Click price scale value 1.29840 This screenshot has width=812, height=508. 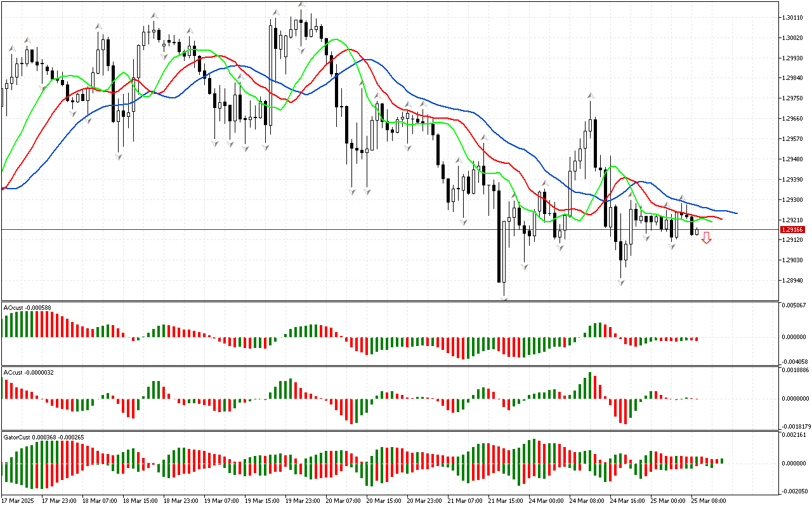[793, 78]
